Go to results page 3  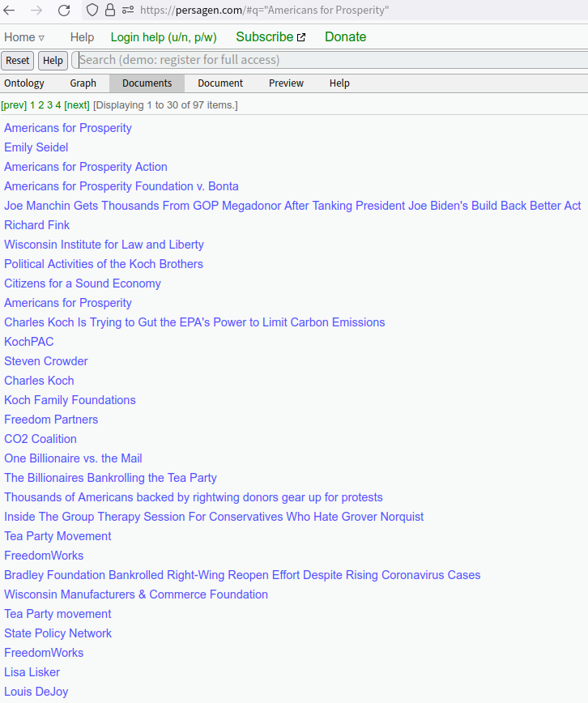click(49, 105)
